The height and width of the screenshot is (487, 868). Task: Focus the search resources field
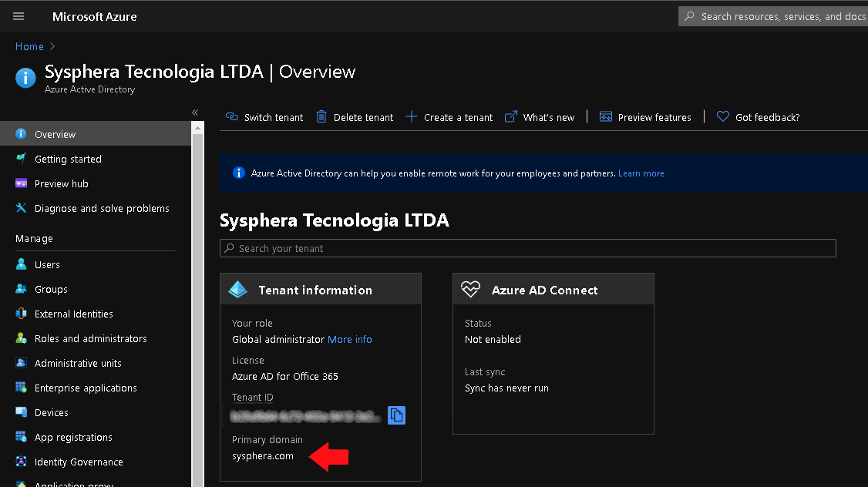[x=773, y=17]
